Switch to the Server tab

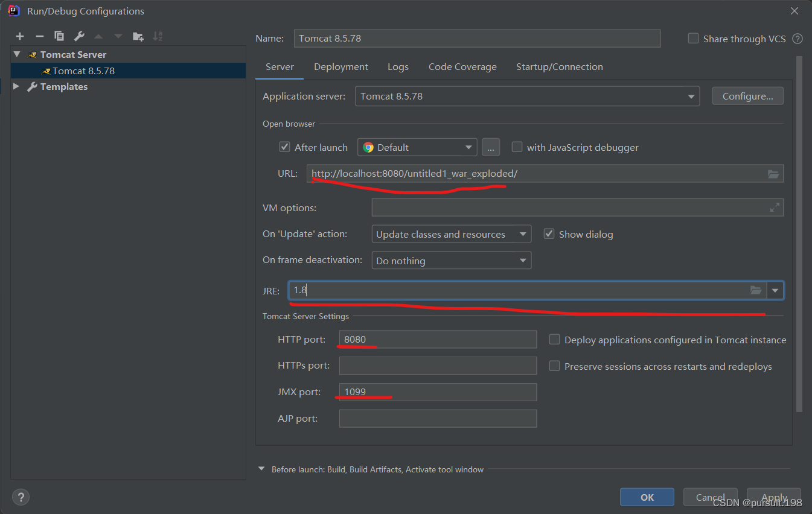point(280,67)
